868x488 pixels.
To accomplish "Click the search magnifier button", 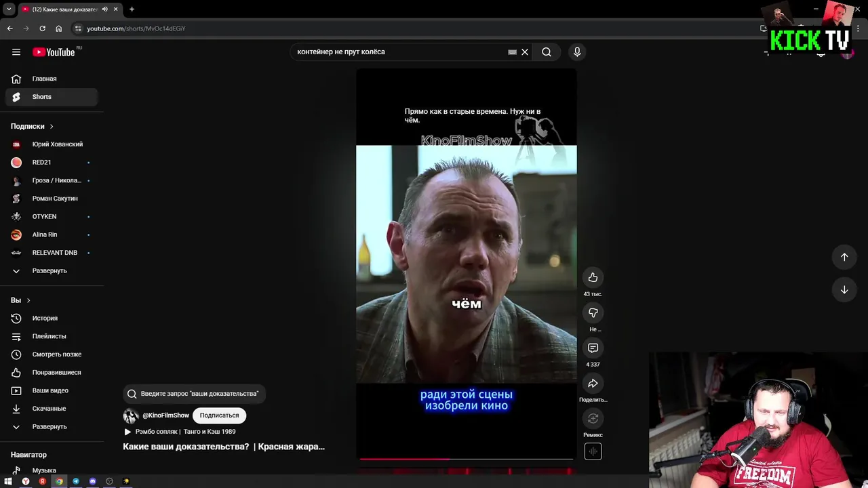I will [x=547, y=52].
